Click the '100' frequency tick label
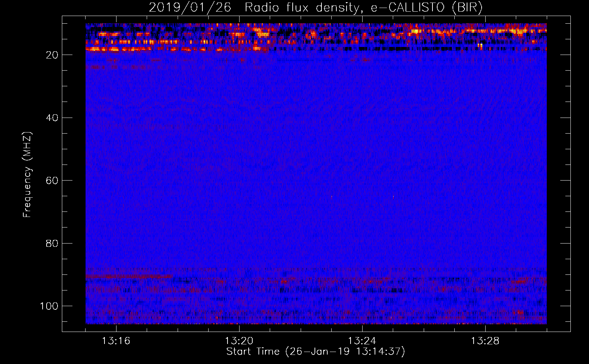The image size is (589, 364). tap(49, 306)
